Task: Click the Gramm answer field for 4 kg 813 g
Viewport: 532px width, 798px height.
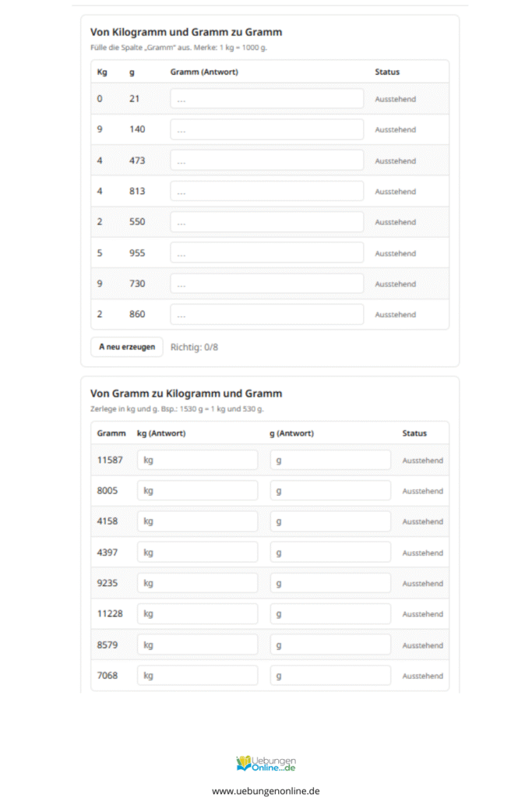Action: pyautogui.click(x=266, y=191)
